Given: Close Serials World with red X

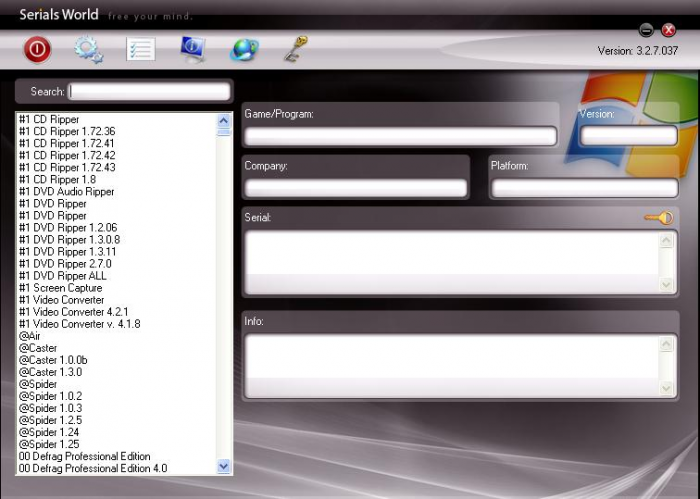Looking at the screenshot, I should 668,30.
